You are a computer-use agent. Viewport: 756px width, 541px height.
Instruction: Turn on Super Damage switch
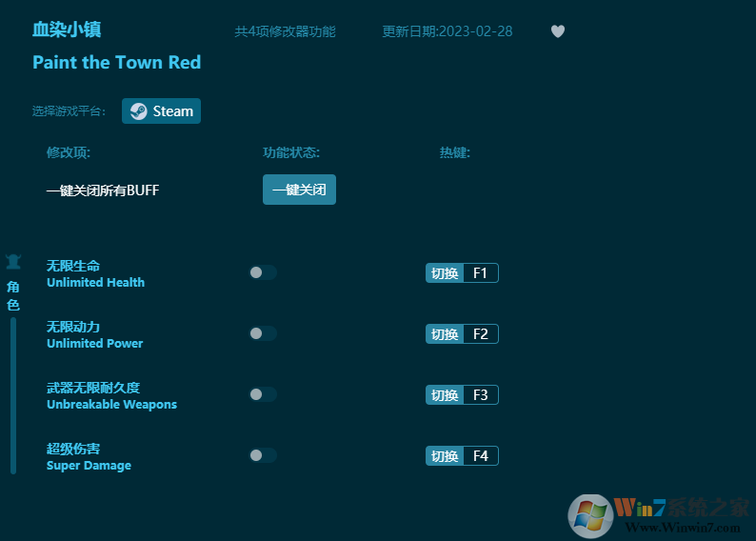click(x=263, y=455)
